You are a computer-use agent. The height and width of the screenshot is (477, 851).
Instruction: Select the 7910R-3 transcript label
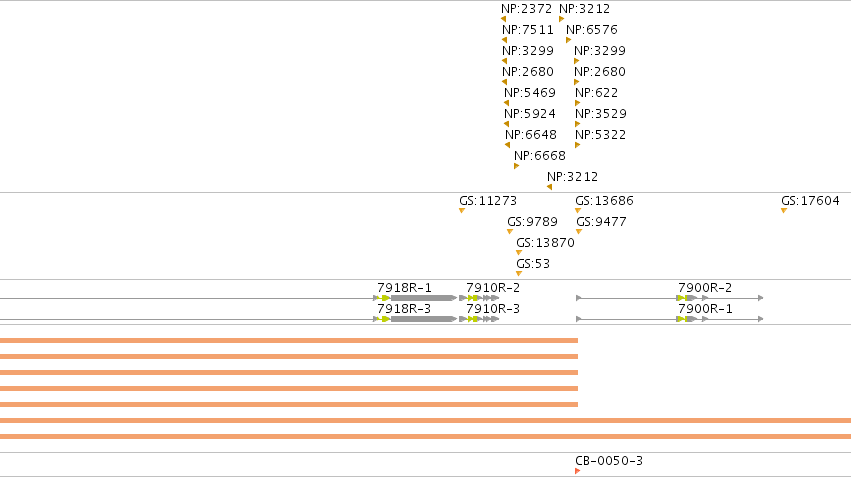coord(493,309)
